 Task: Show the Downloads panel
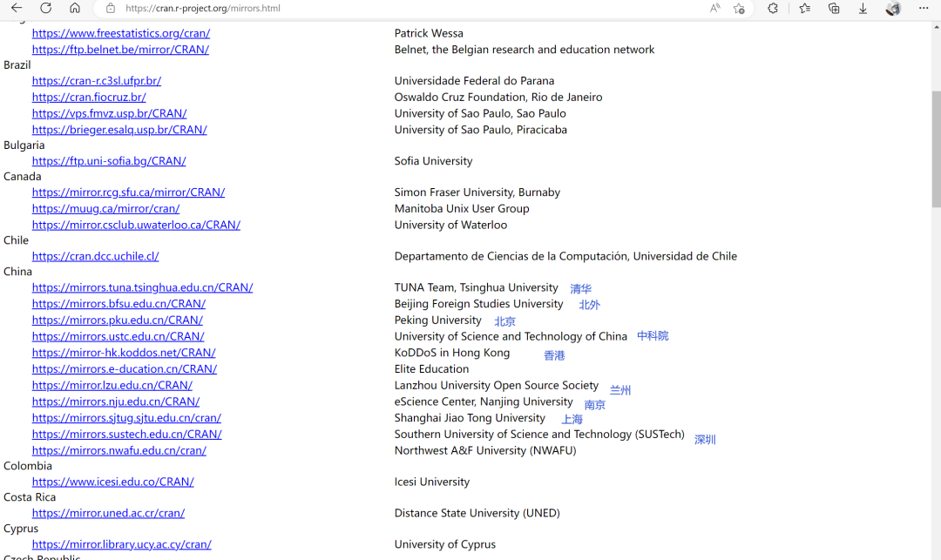[x=863, y=9]
